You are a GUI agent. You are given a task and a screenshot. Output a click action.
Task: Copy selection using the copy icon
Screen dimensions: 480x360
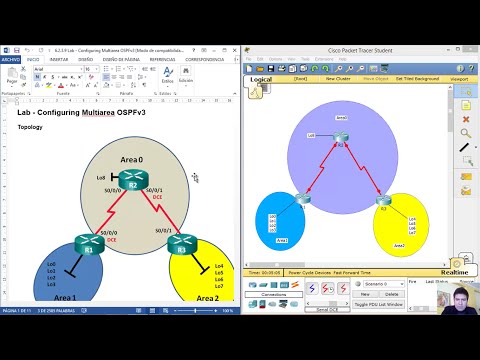pos(23,77)
